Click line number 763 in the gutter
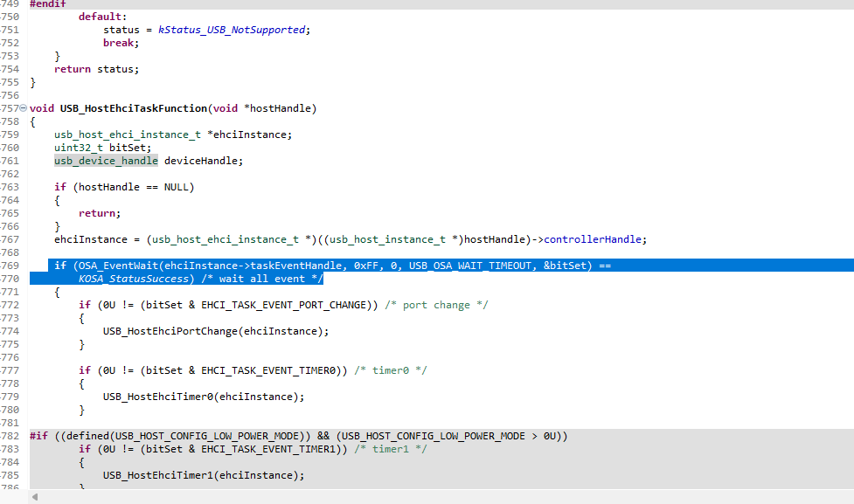This screenshot has width=854, height=504. 10,186
